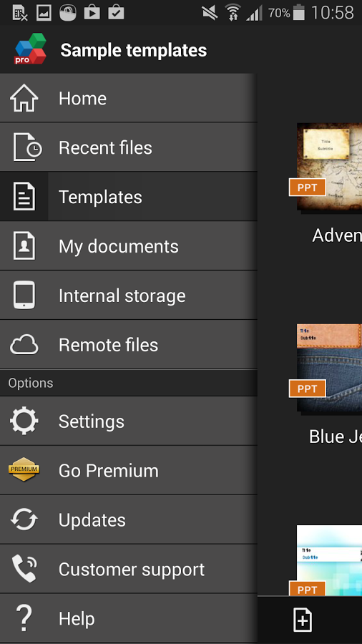
Task: Tap the OfficeSuite Pro logo icon
Action: (x=30, y=49)
